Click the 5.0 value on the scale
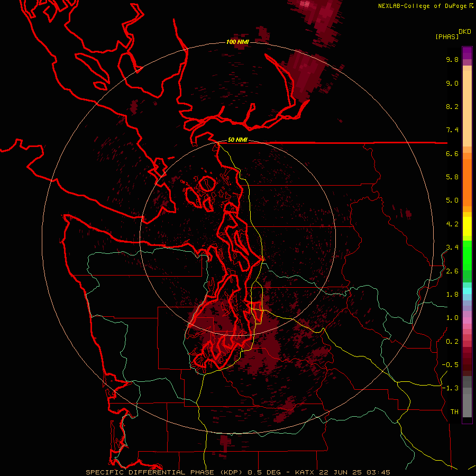Screen dimensions: 476x476 point(452,200)
